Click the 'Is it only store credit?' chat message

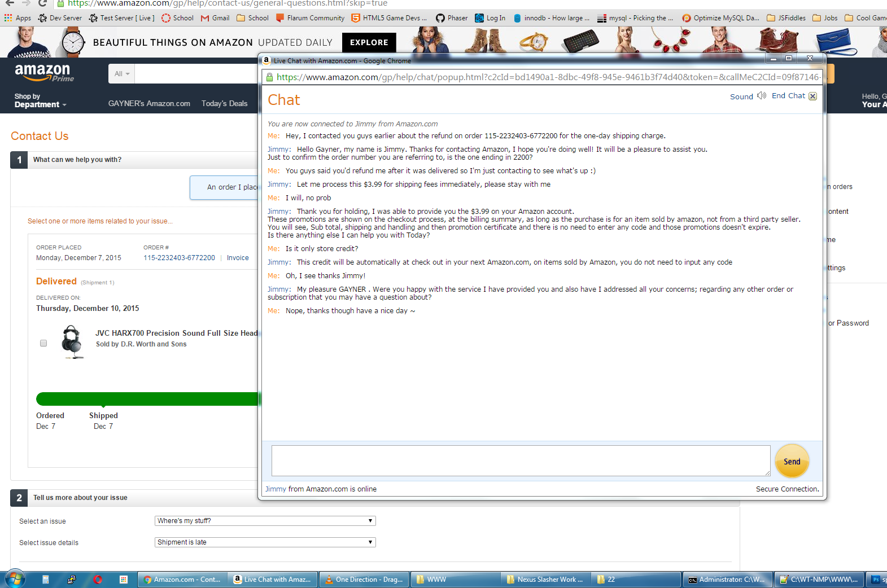[322, 249]
